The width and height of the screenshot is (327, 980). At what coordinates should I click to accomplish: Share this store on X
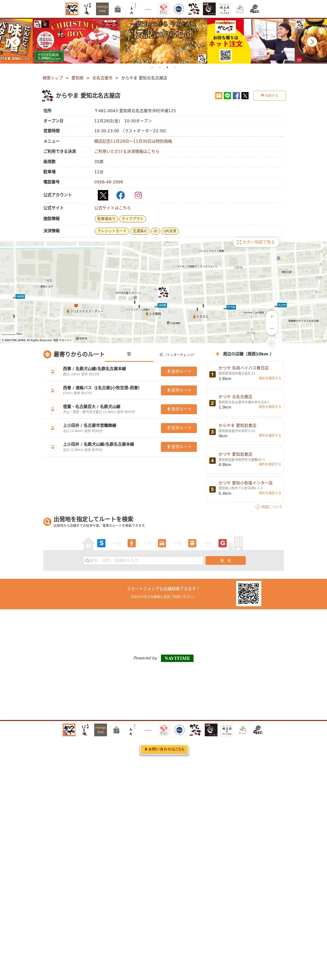(245, 95)
